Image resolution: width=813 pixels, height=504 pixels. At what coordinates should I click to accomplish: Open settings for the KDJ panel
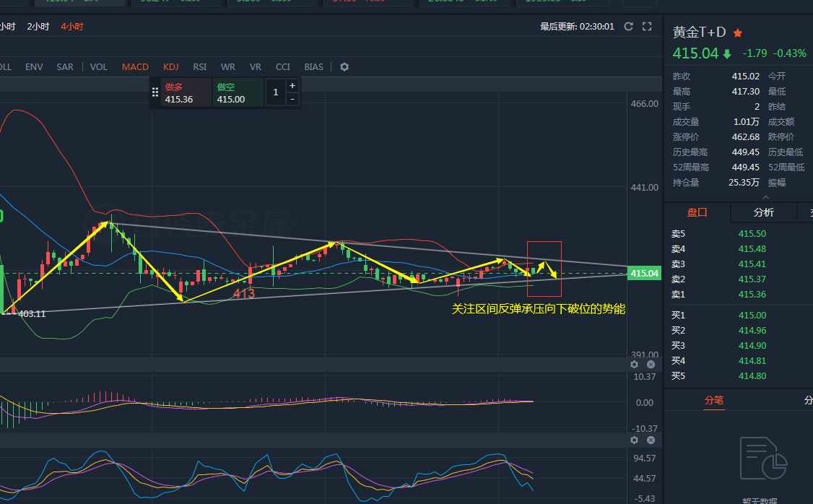pyautogui.click(x=634, y=440)
